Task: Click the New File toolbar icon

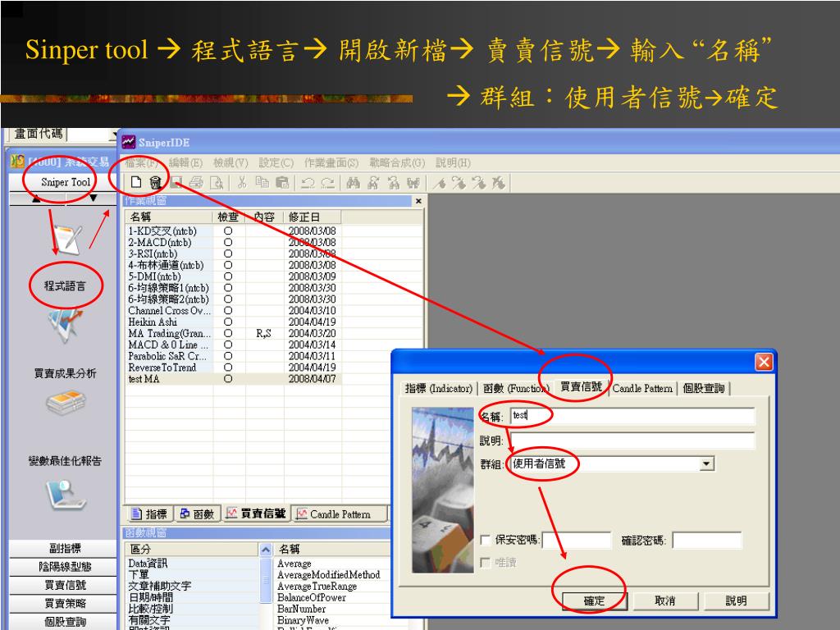Action: coord(136,183)
